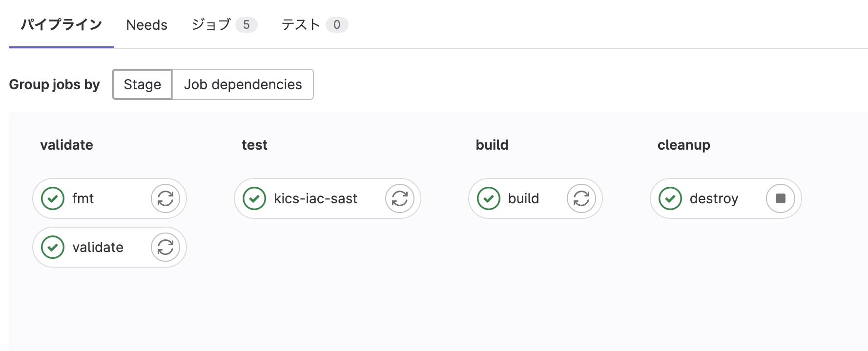Image resolution: width=868 pixels, height=351 pixels.
Task: Open the テスト tab
Action: [x=314, y=25]
